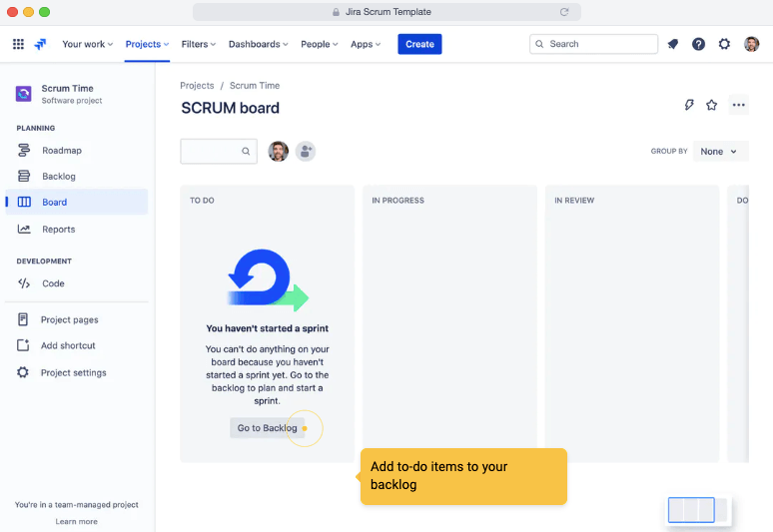Screen dimensions: 773x532
Task: Click the Reports chart icon
Action: point(24,229)
